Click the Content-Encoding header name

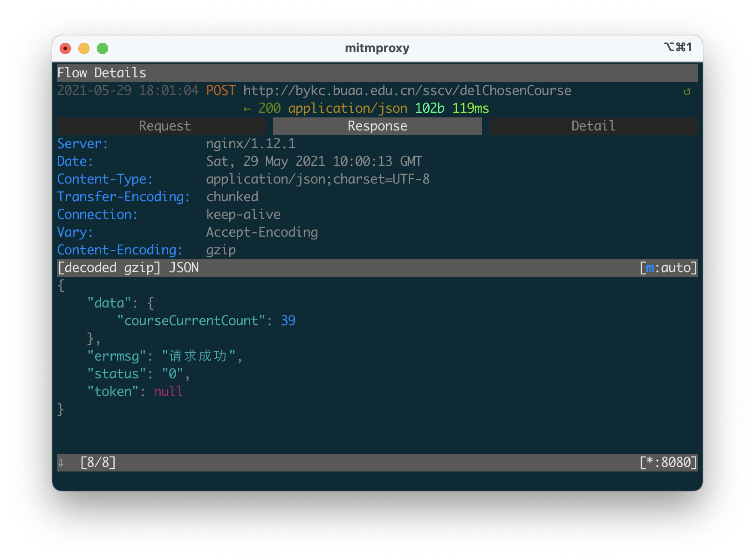coord(120,250)
